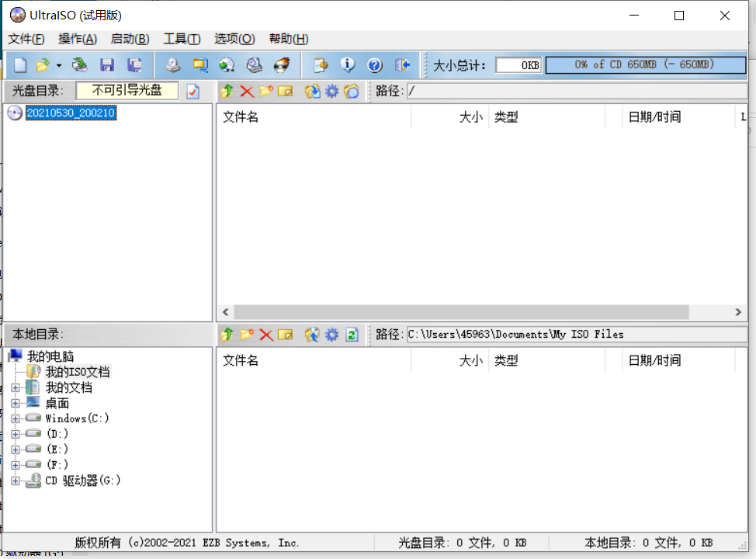Click the Make CD/DVD image toolbar icon

click(x=172, y=65)
